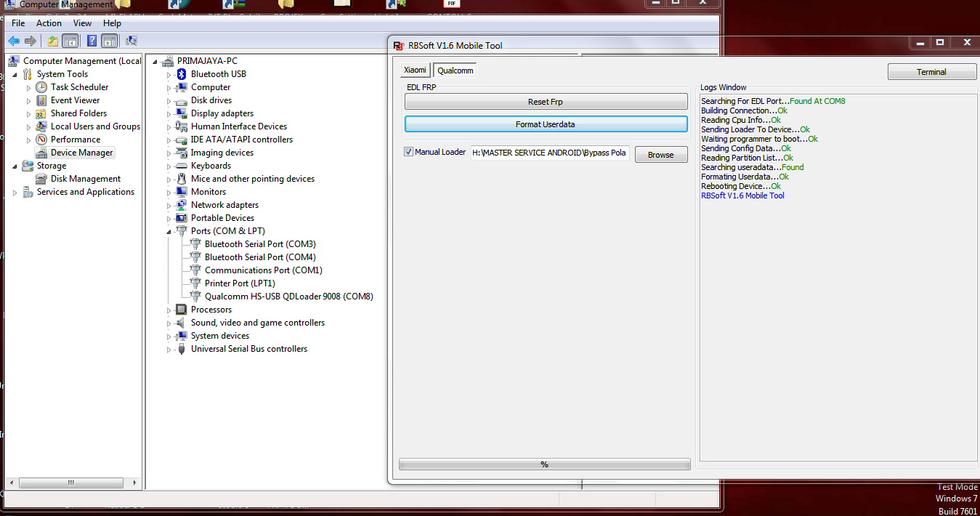
Task: Click the Display adapters category icon
Action: coord(182,113)
